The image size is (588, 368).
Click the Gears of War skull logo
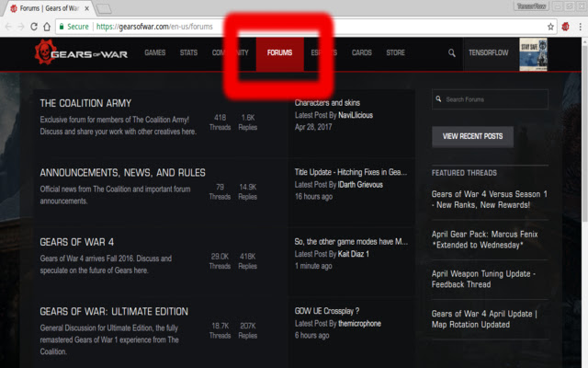45,52
